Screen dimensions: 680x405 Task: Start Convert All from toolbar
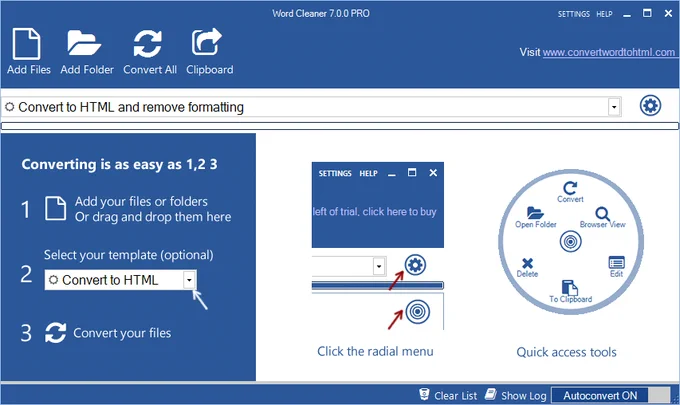pyautogui.click(x=148, y=44)
